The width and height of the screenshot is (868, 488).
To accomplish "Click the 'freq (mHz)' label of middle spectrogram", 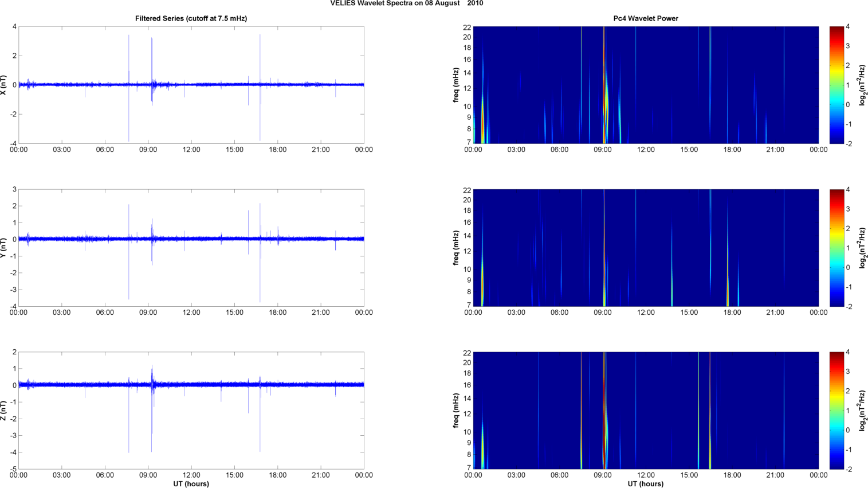I will point(456,248).
